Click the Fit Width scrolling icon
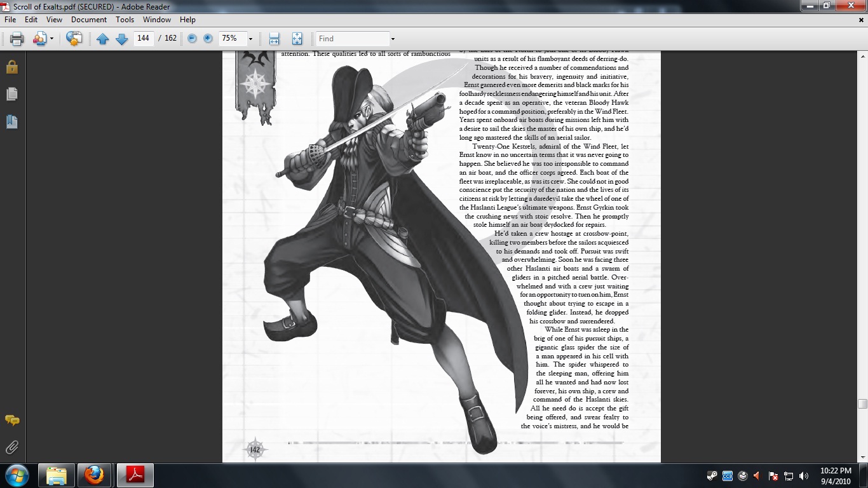The width and height of the screenshot is (868, 488). click(275, 39)
